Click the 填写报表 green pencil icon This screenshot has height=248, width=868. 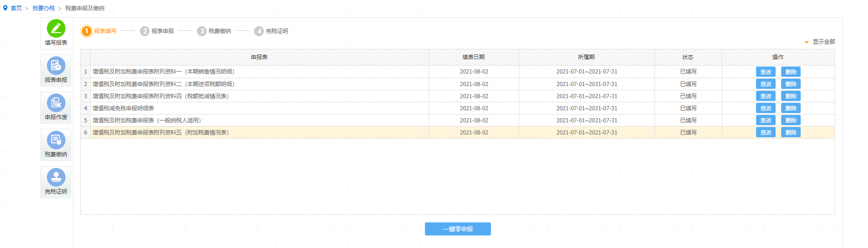coord(56,28)
